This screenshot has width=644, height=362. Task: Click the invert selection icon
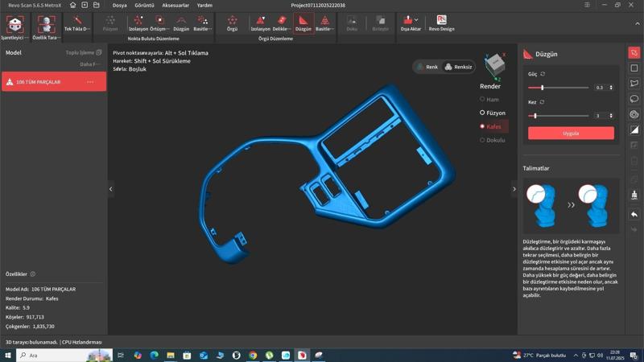click(x=634, y=130)
